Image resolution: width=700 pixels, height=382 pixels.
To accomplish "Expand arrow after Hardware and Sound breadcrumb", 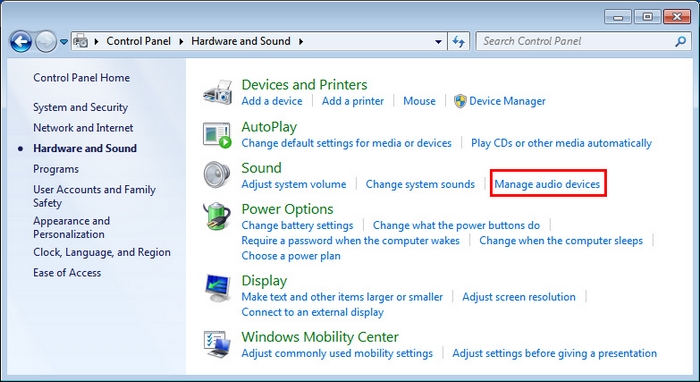I will click(x=301, y=42).
